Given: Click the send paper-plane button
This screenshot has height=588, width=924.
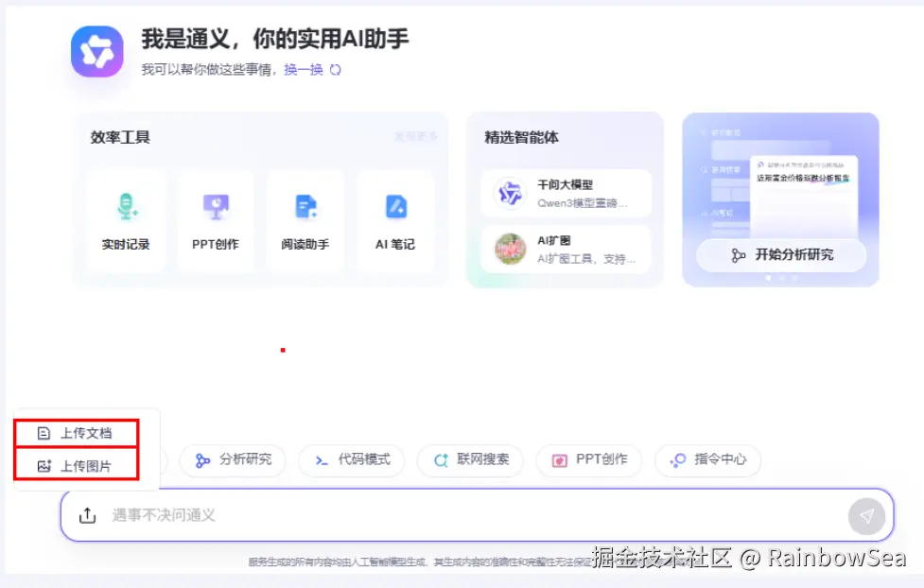Looking at the screenshot, I should coord(866,516).
